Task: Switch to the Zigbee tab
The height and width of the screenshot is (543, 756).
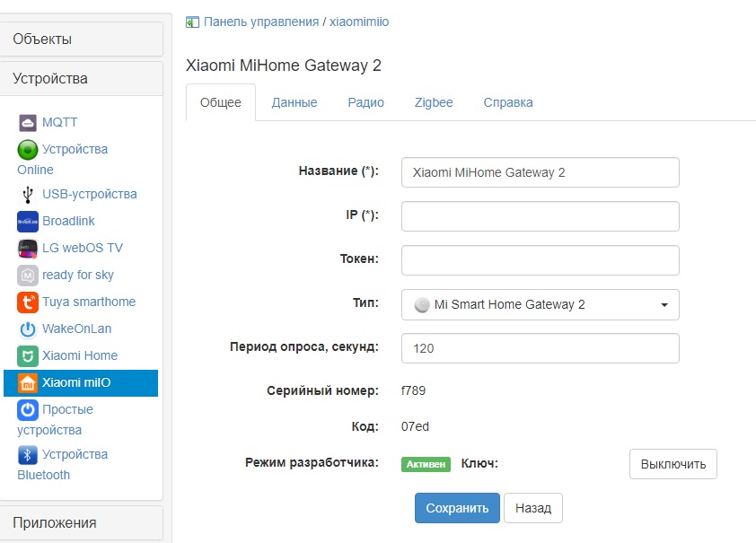Action: click(x=434, y=102)
